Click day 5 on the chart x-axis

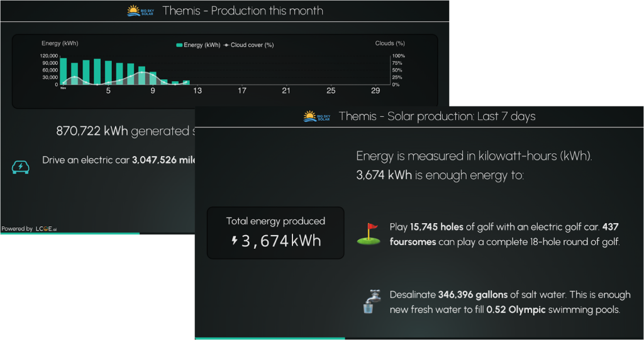pos(108,91)
